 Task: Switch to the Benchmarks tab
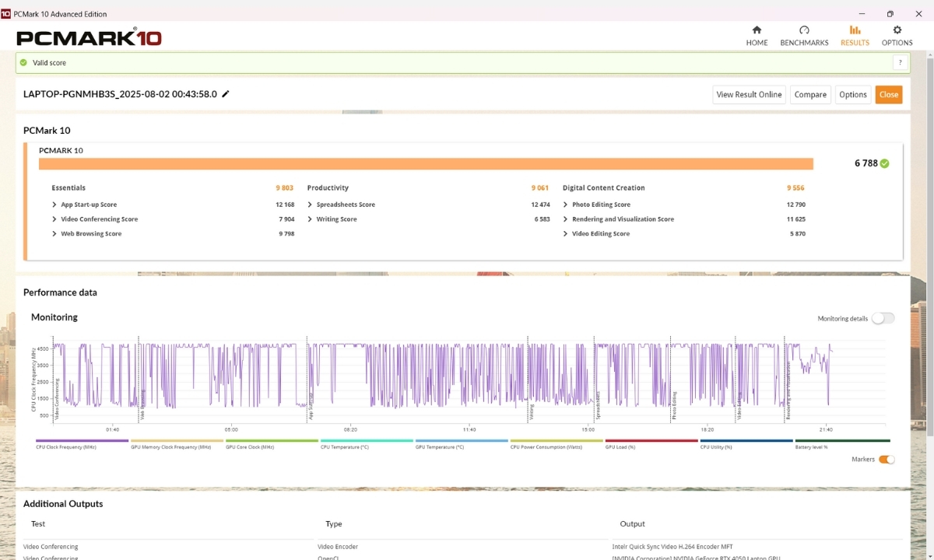(x=804, y=36)
